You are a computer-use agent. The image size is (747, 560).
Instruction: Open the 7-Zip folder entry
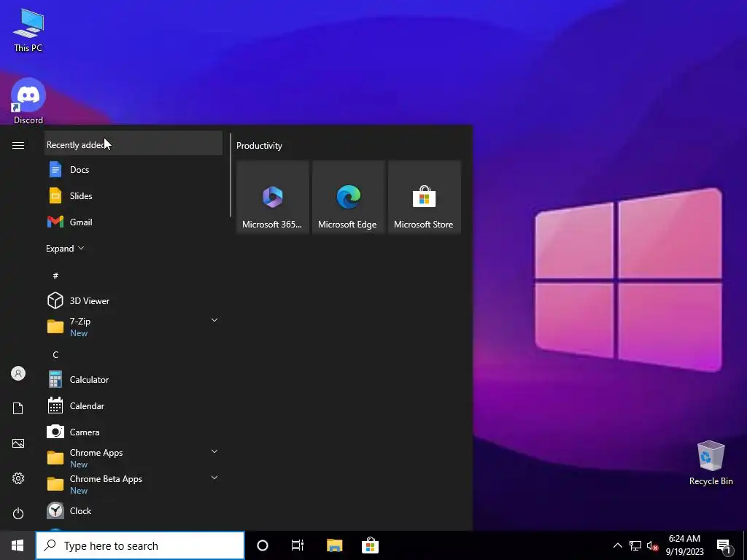coord(133,327)
